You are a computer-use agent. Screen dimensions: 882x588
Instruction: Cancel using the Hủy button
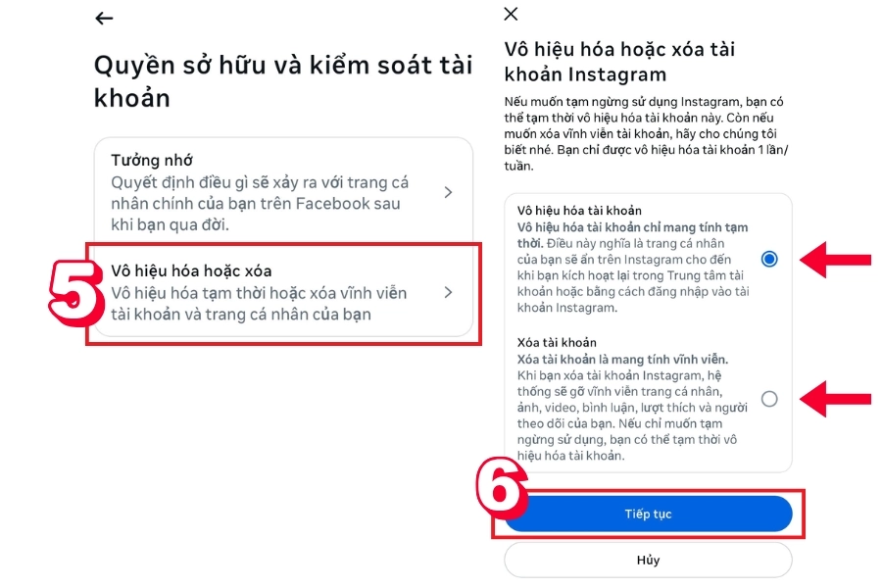click(648, 560)
